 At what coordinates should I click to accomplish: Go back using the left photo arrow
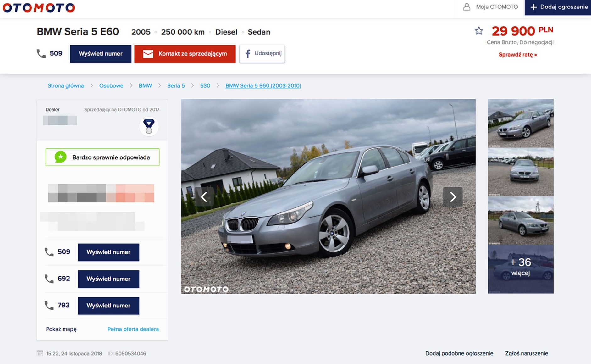(x=204, y=197)
